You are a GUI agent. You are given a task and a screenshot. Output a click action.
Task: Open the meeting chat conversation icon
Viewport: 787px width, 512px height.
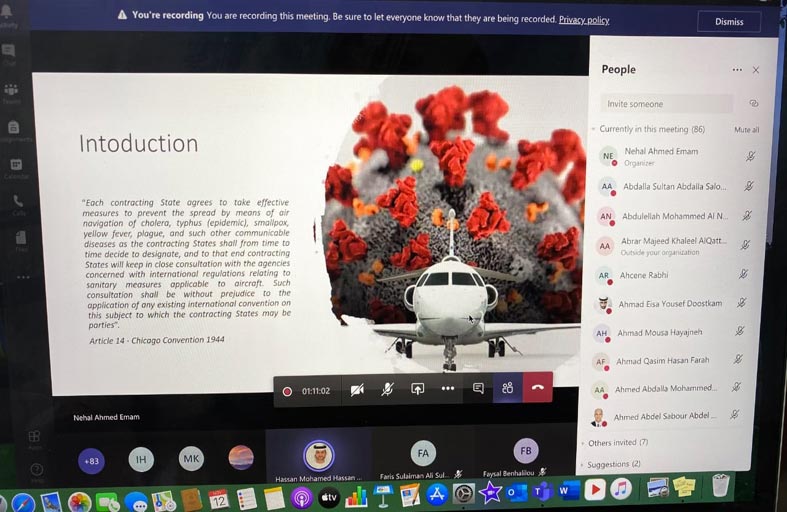pos(478,388)
